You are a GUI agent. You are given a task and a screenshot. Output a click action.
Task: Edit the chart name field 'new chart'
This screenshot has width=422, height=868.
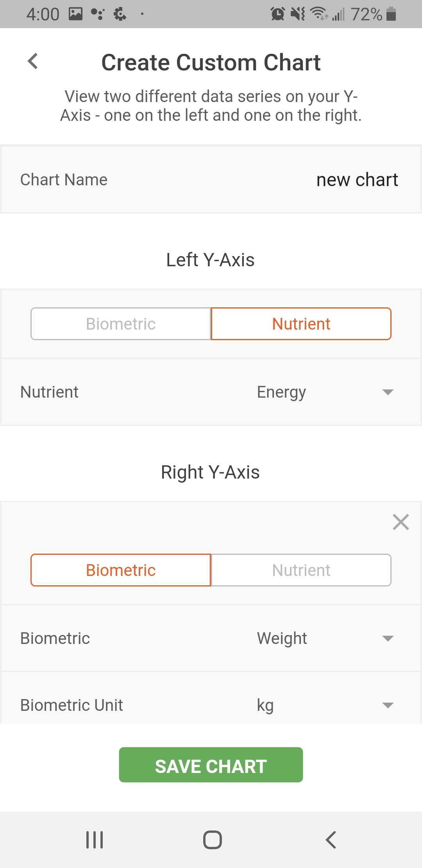coord(357,180)
